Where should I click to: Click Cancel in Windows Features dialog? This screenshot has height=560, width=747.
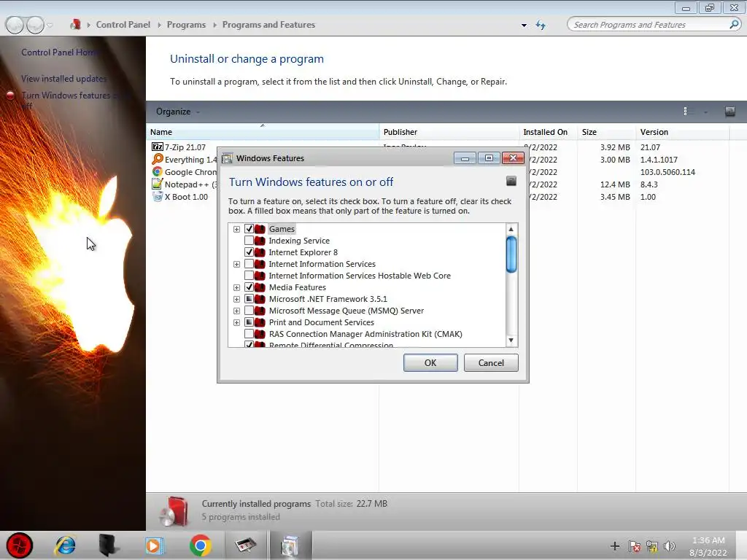pyautogui.click(x=491, y=363)
